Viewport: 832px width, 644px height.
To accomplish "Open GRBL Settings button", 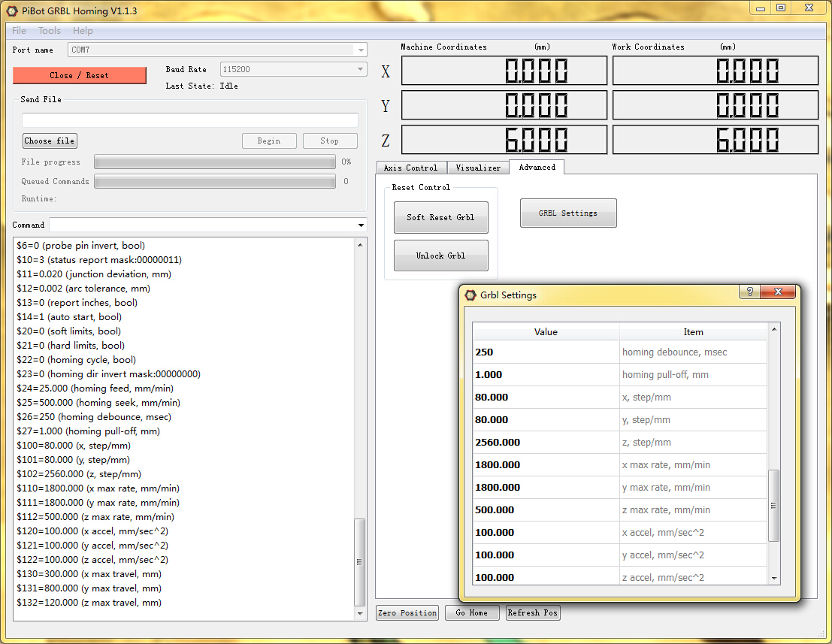I will tap(568, 213).
